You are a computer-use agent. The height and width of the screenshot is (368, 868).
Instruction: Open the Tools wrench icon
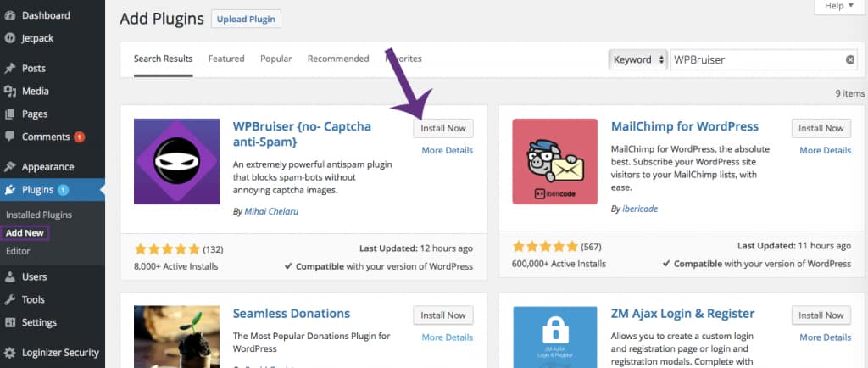(10, 299)
